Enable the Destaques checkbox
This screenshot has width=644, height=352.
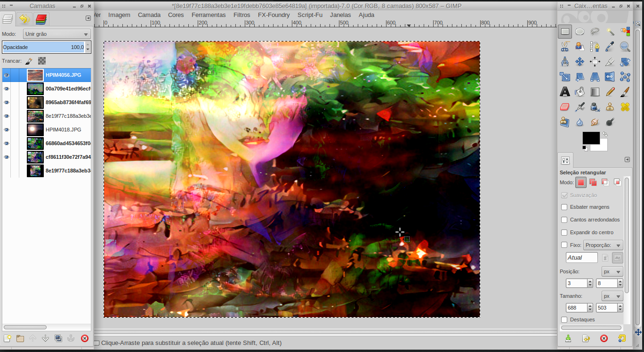pyautogui.click(x=564, y=320)
